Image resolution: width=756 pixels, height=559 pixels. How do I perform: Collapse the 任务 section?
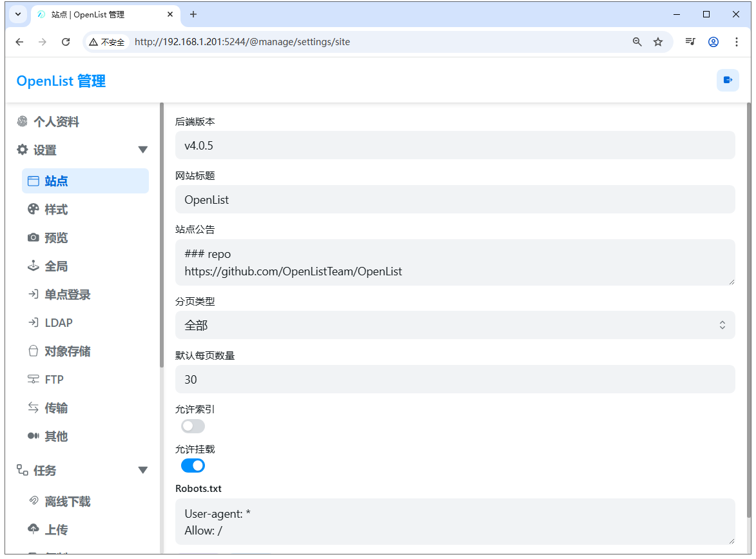click(142, 470)
